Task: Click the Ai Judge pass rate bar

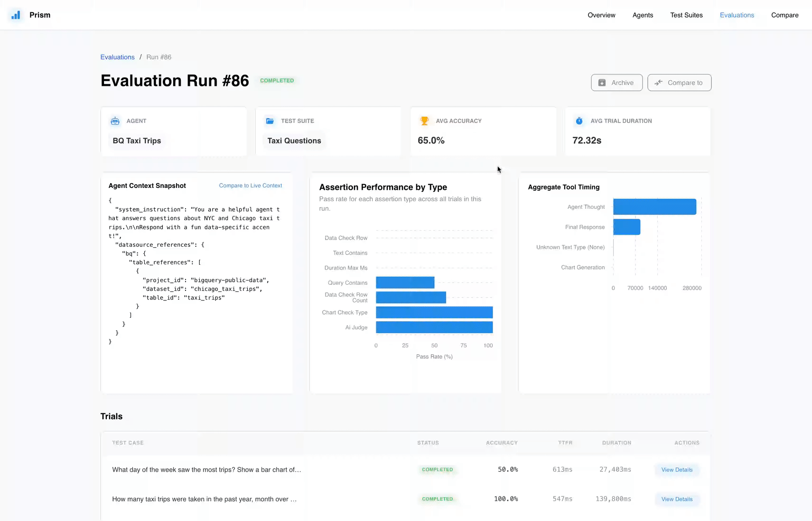Action: (434, 327)
